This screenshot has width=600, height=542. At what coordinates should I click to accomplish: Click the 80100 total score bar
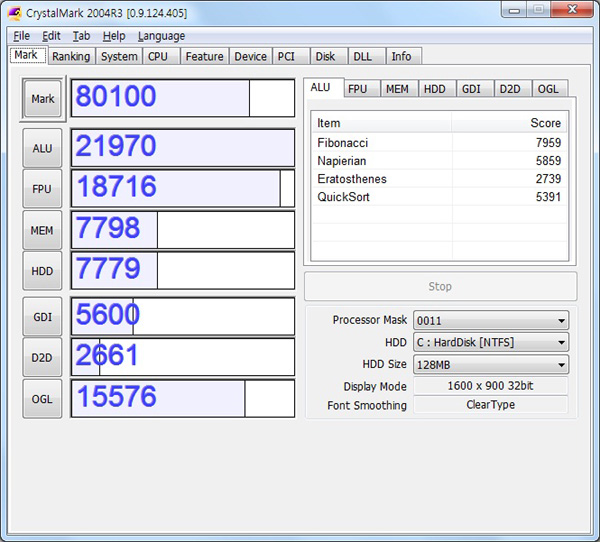tap(183, 98)
